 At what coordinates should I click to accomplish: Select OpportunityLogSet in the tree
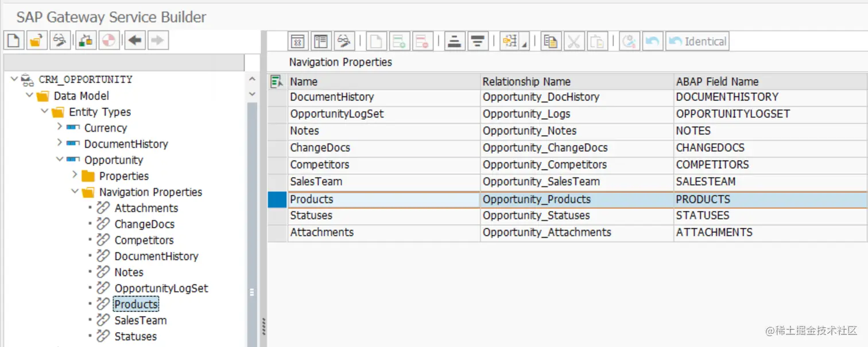click(x=161, y=288)
